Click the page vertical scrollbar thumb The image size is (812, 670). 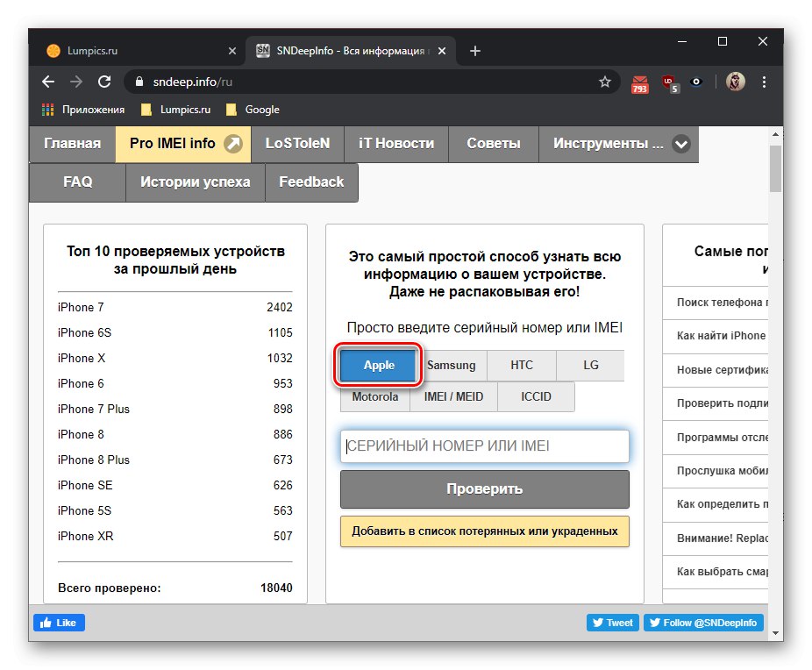pyautogui.click(x=775, y=168)
